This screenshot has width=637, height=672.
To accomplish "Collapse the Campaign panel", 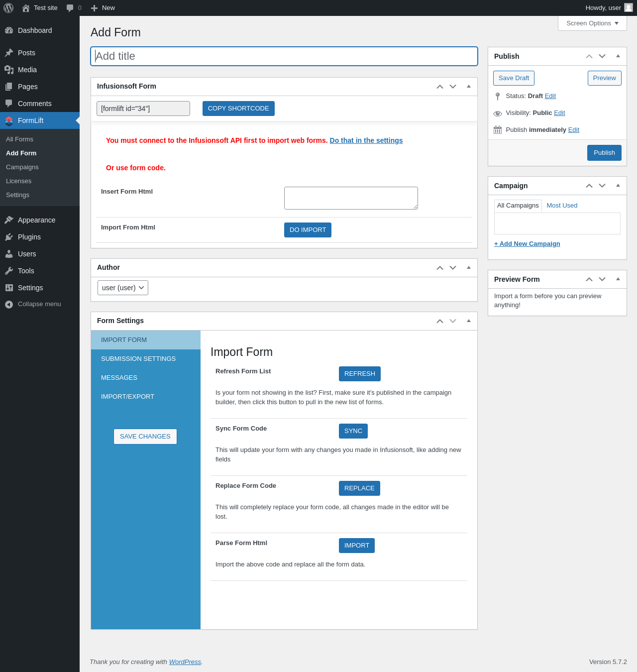I will (x=618, y=185).
